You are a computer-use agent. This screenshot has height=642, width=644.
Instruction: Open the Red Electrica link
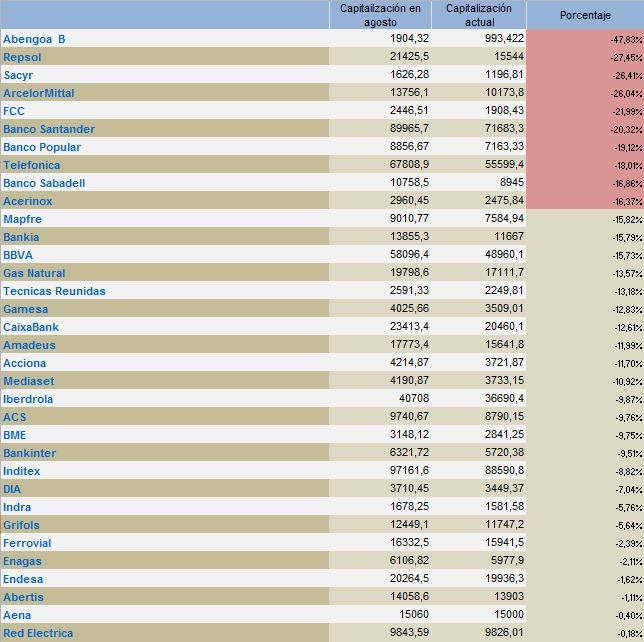tap(38, 633)
